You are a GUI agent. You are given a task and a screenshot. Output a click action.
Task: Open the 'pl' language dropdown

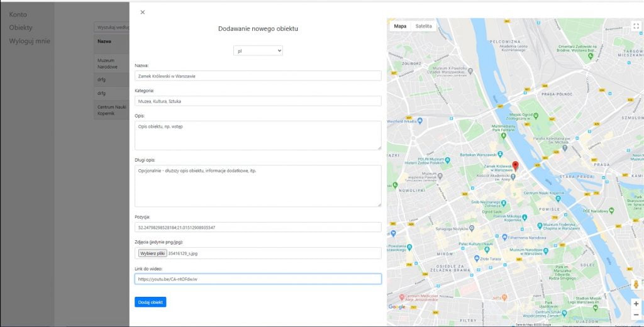tap(258, 50)
